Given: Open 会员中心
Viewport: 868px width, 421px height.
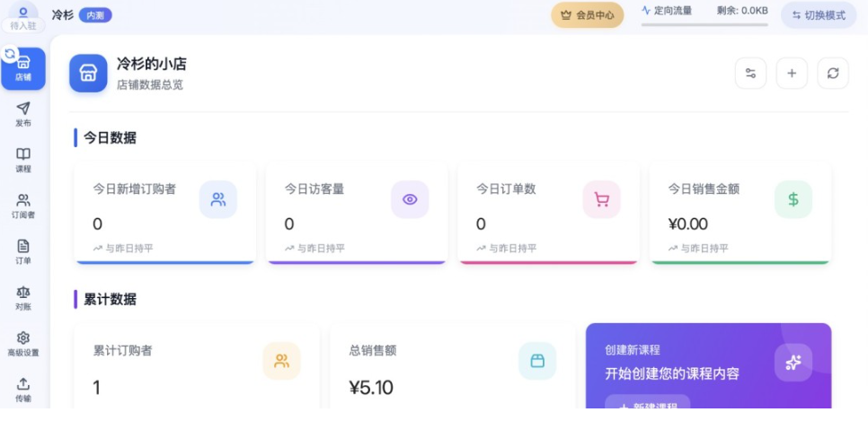Looking at the screenshot, I should [588, 15].
